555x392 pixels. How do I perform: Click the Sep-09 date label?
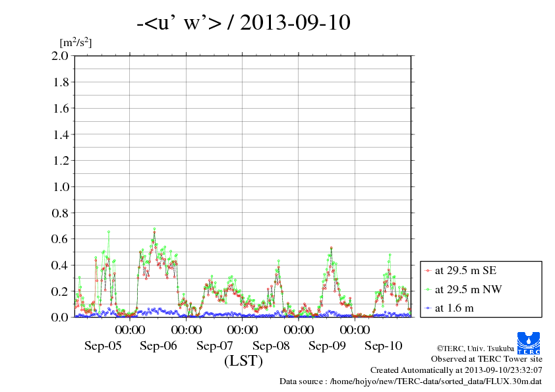tap(327, 346)
